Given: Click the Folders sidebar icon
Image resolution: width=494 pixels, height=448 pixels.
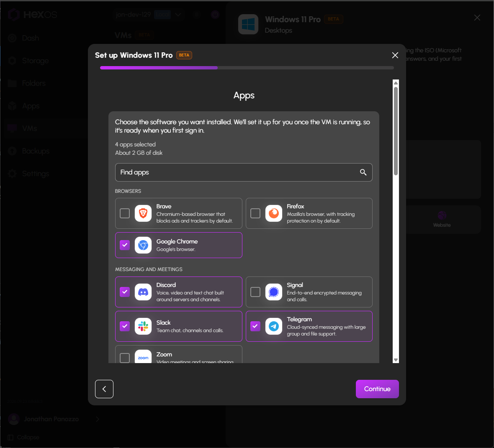Looking at the screenshot, I should tap(12, 83).
